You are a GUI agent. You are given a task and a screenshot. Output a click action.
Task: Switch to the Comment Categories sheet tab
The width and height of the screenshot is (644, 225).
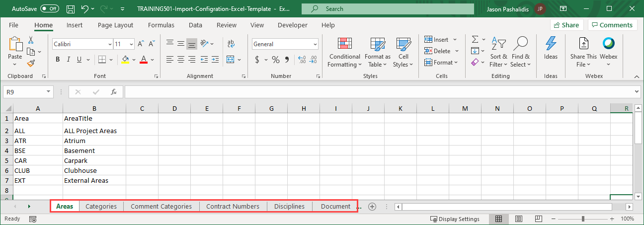pos(161,206)
